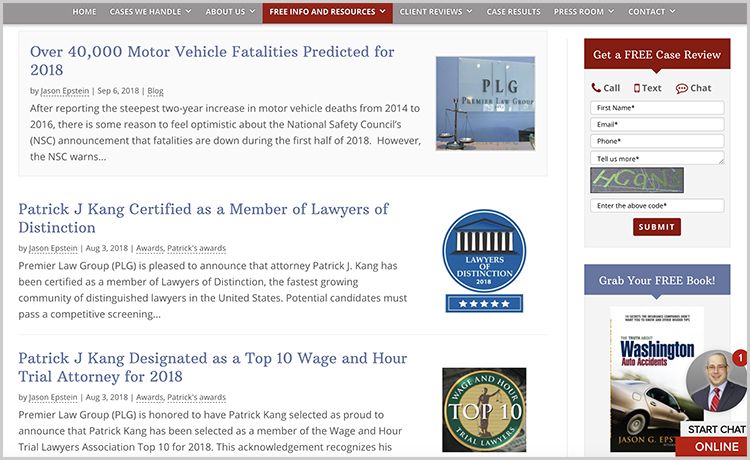Open article Over 40,000 Motor Vehicle Fatalities
Image resolution: width=750 pixels, height=460 pixels.
tap(212, 60)
